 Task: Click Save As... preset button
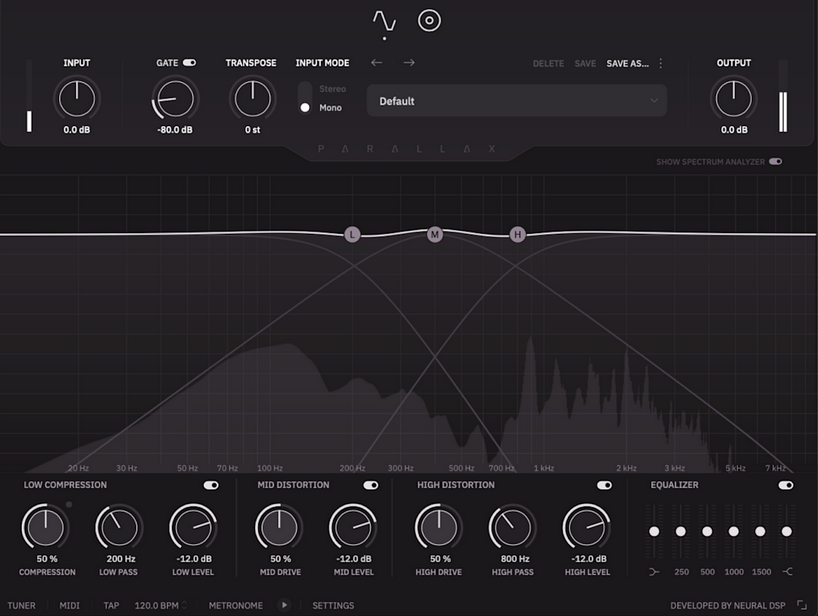pyautogui.click(x=628, y=64)
